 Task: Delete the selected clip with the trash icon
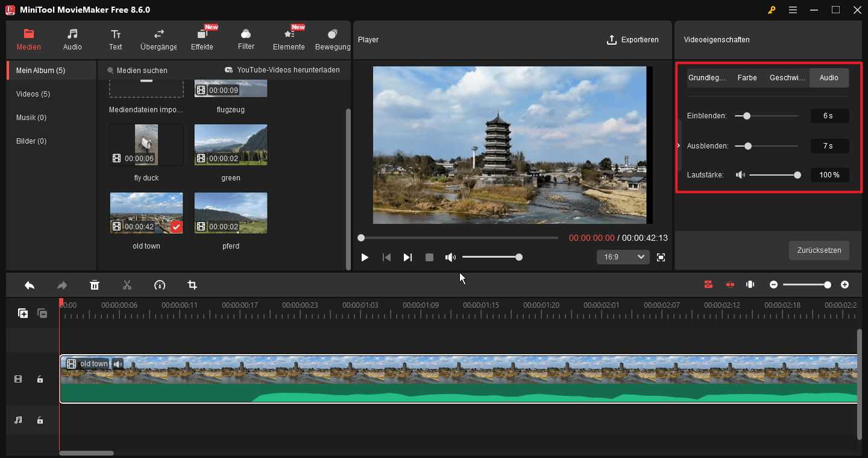[94, 284]
